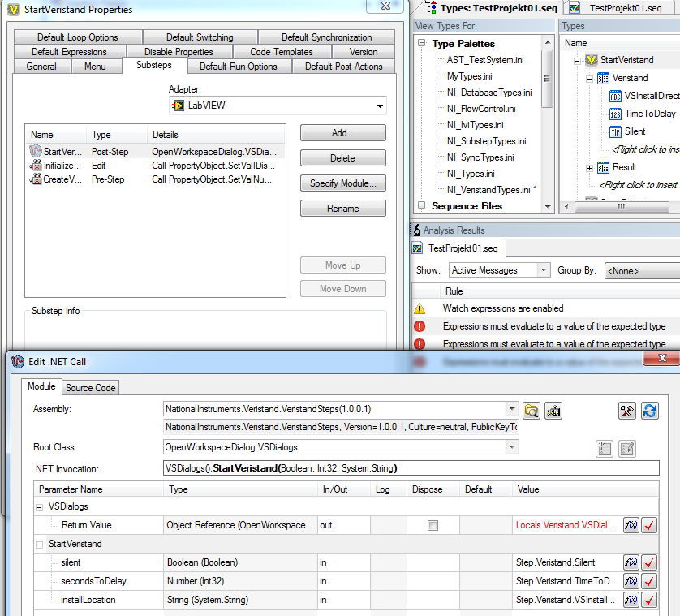Open the Version tab

coord(364,52)
